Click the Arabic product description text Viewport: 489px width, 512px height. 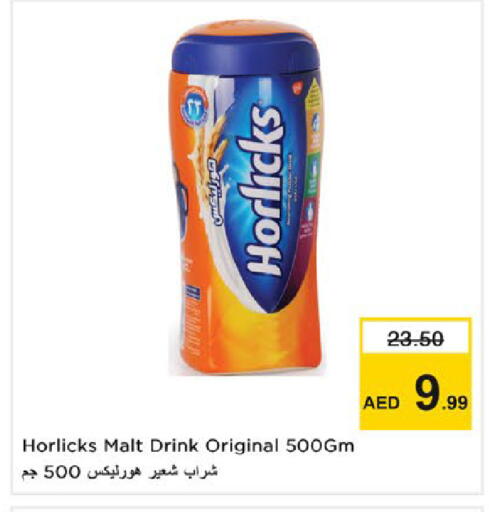pyautogui.click(x=119, y=472)
